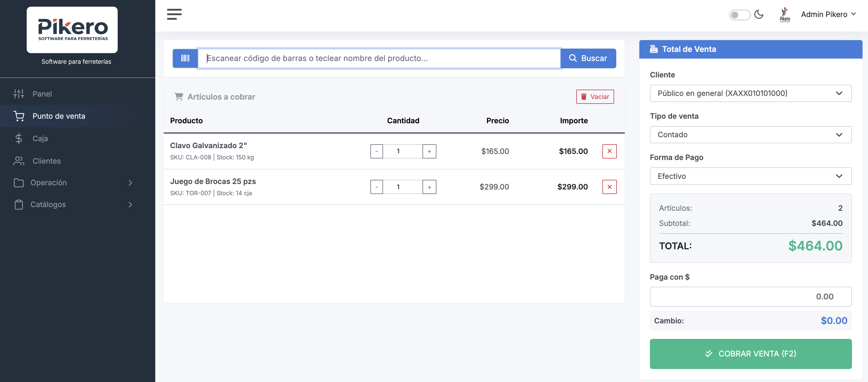Open the Cliente dropdown
The image size is (868, 382).
click(x=750, y=93)
